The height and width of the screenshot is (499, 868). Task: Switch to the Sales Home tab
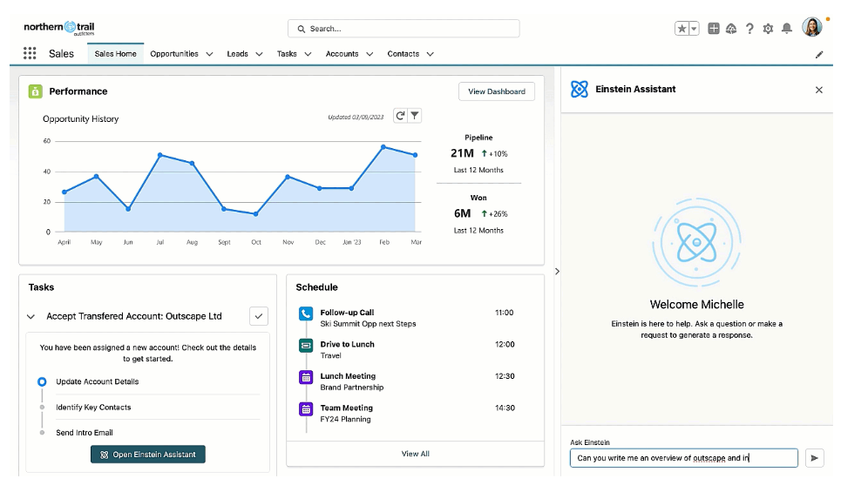115,54
